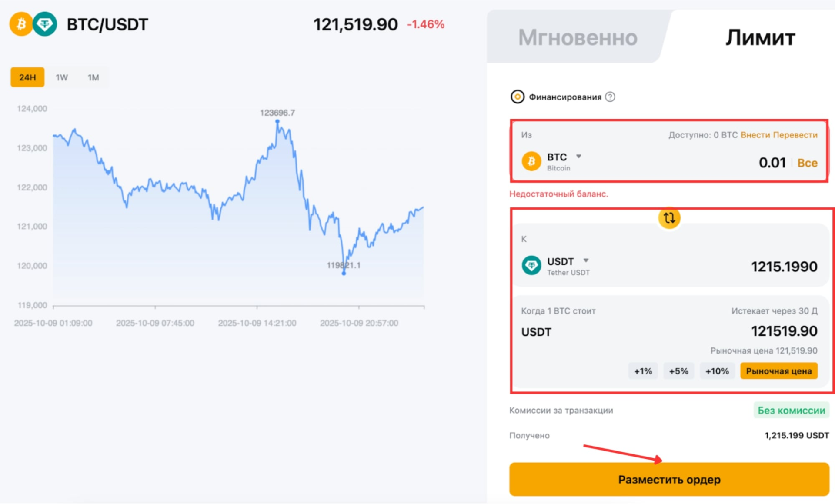Click the Внести deposit link
The height and width of the screenshot is (504, 835).
coord(755,135)
